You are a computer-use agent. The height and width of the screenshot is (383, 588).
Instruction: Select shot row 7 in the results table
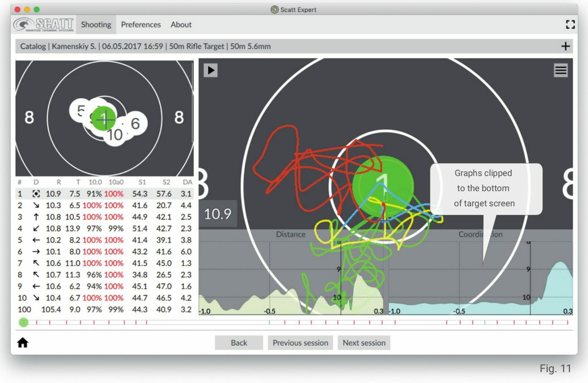(103, 263)
